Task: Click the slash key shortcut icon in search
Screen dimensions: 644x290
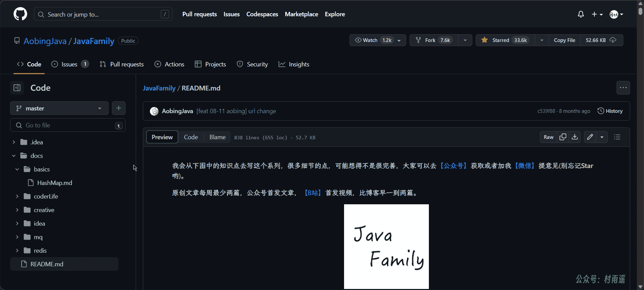Action: click(165, 14)
